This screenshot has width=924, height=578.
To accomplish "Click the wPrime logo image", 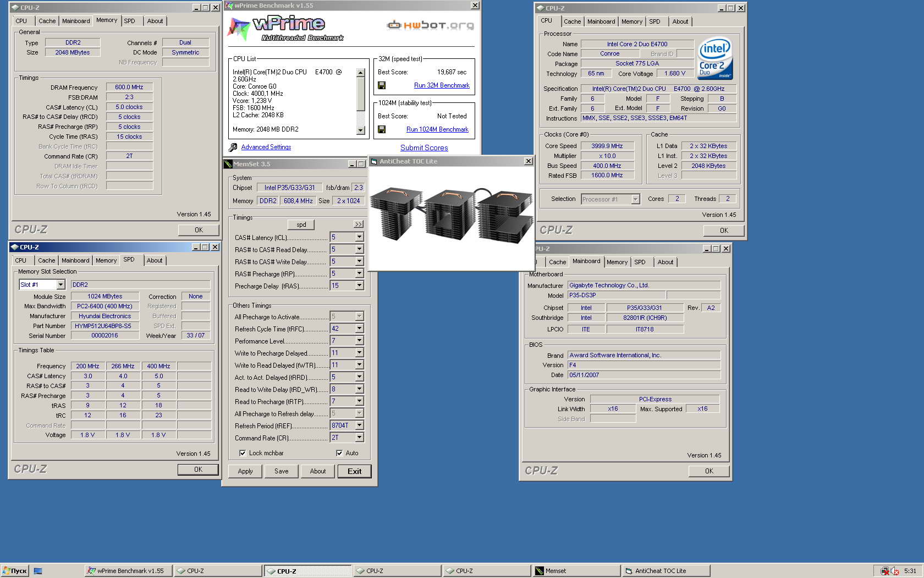I will pos(285,29).
